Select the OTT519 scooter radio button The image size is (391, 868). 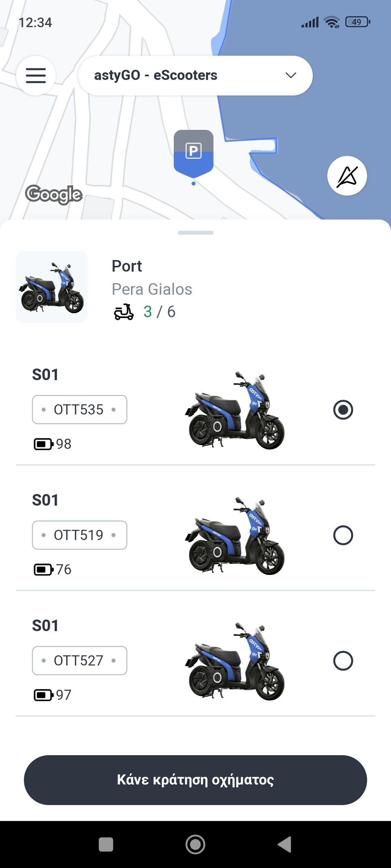[x=343, y=535]
